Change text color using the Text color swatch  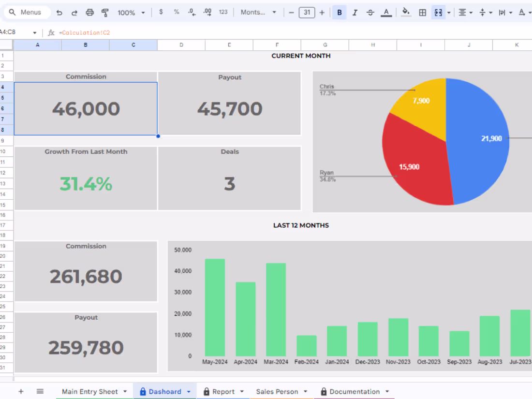(386, 12)
